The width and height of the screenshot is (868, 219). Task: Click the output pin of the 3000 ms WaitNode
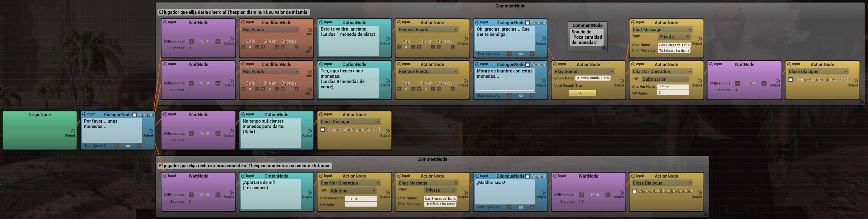pos(778,81)
